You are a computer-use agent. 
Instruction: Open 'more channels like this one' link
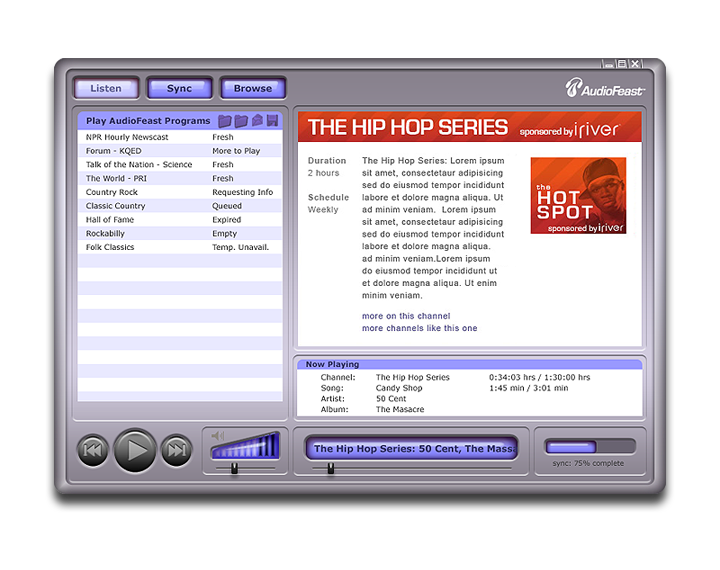[x=419, y=328]
